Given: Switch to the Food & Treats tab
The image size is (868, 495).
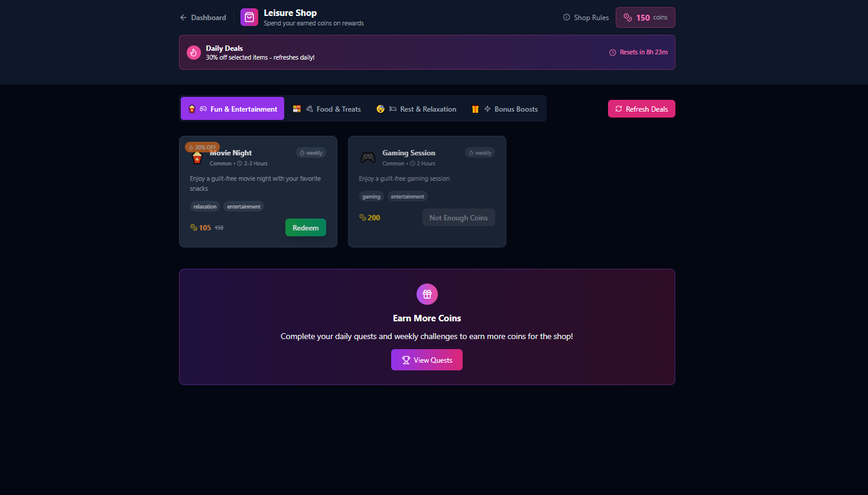Looking at the screenshot, I should (327, 109).
